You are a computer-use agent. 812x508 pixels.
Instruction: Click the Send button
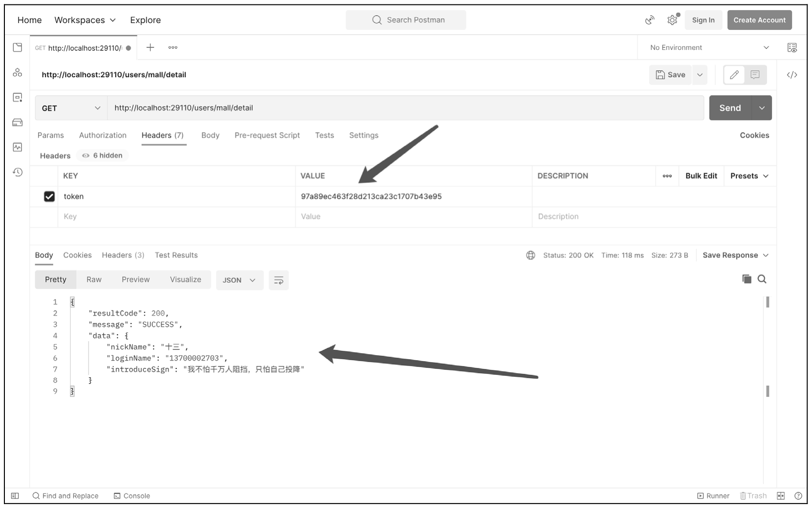pos(730,108)
